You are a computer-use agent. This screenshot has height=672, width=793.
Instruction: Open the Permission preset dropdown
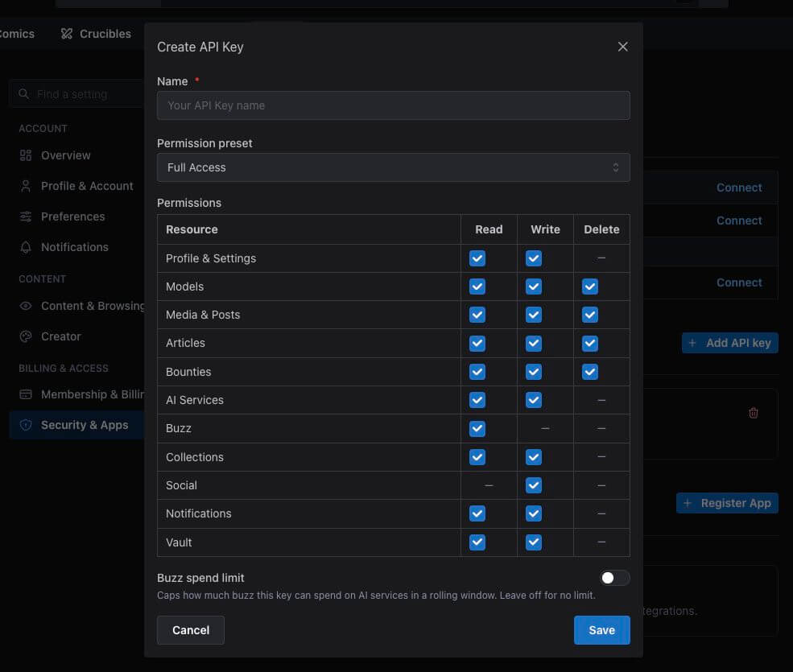coord(393,167)
